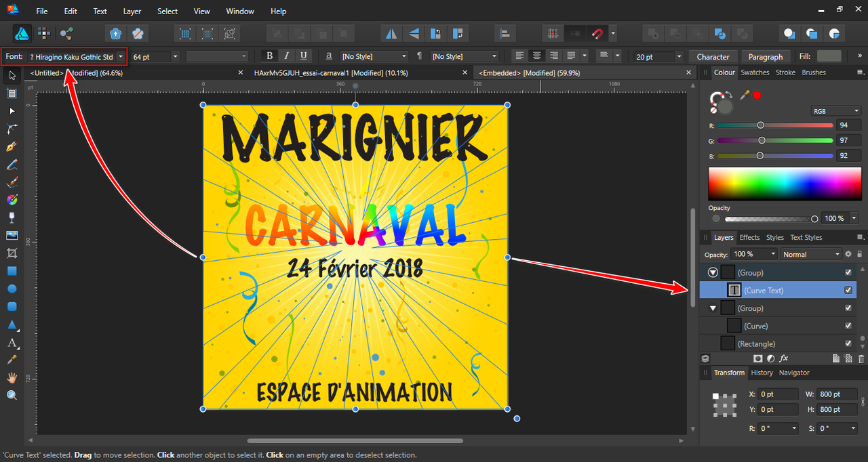Delete layer with trash icon

(x=861, y=358)
